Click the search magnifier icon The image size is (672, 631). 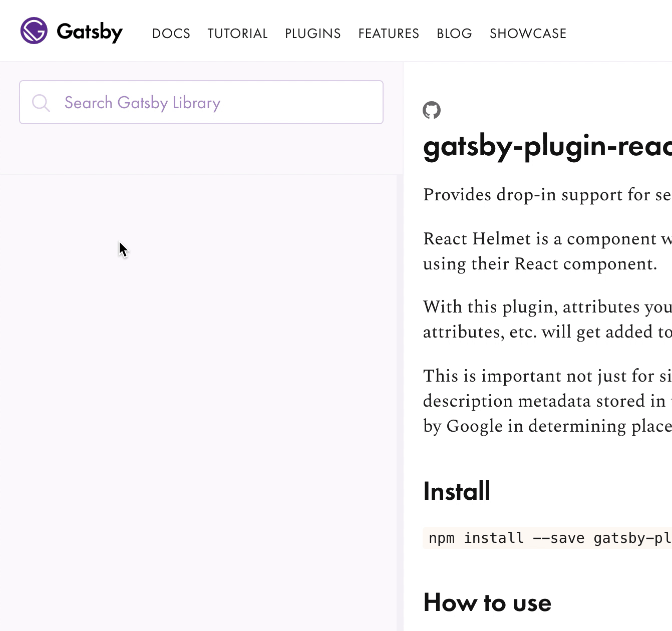(42, 102)
